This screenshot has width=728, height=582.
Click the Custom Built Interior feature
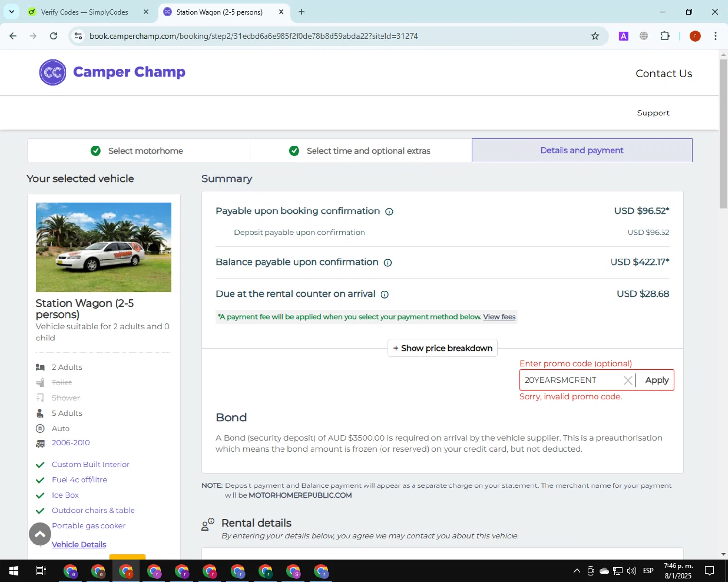point(91,464)
